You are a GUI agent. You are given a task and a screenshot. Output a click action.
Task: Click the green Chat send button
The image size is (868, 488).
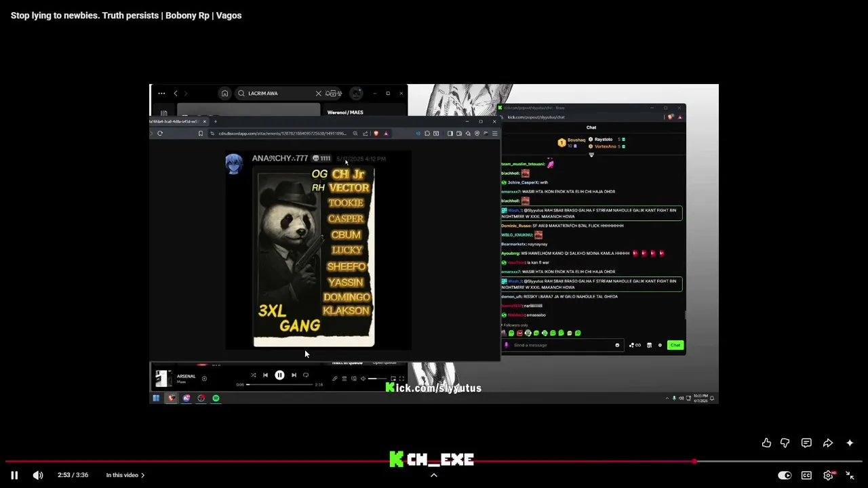(x=675, y=345)
